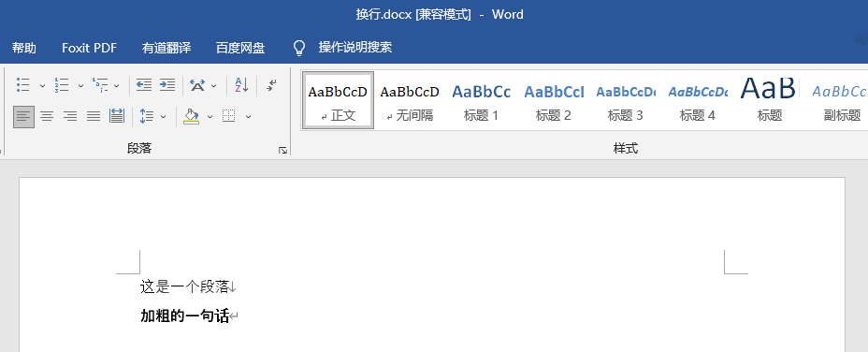Open the paragraph settings dialog launcher

[282, 150]
